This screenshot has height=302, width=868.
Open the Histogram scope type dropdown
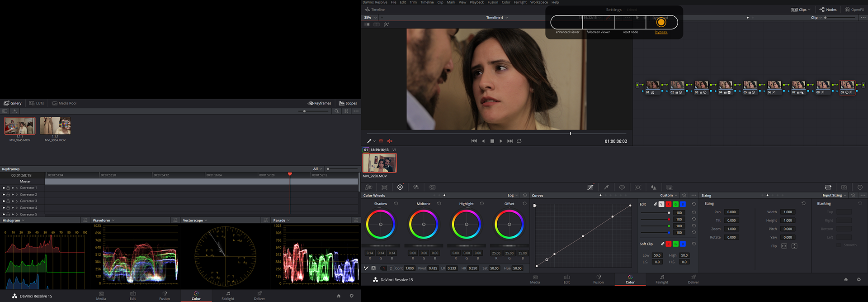coord(14,221)
